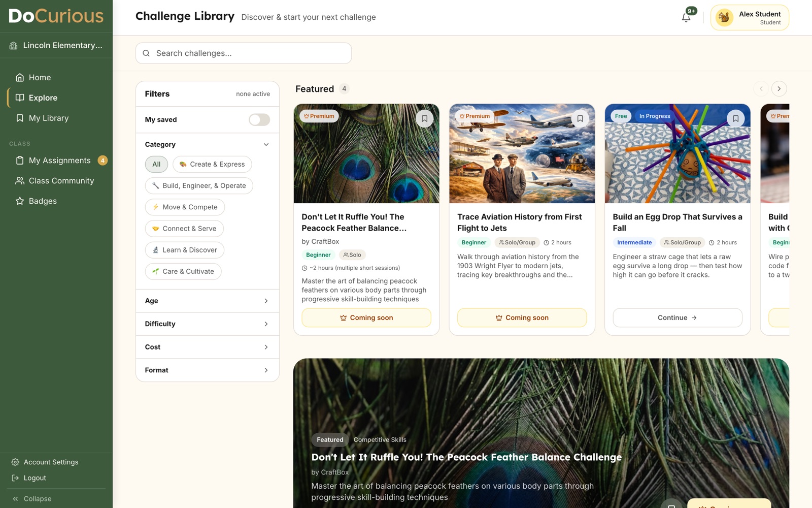Open Class Community sidebar item
Viewport: 812px width, 508px height.
pos(56,181)
